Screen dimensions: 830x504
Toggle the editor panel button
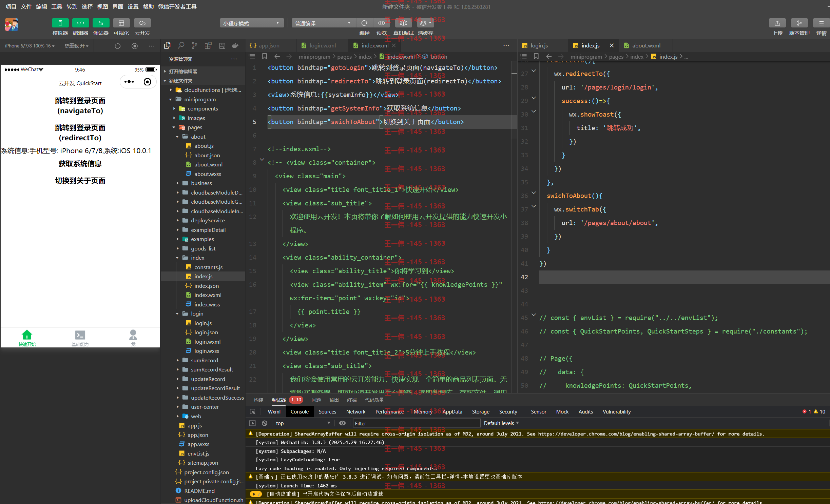[x=80, y=23]
